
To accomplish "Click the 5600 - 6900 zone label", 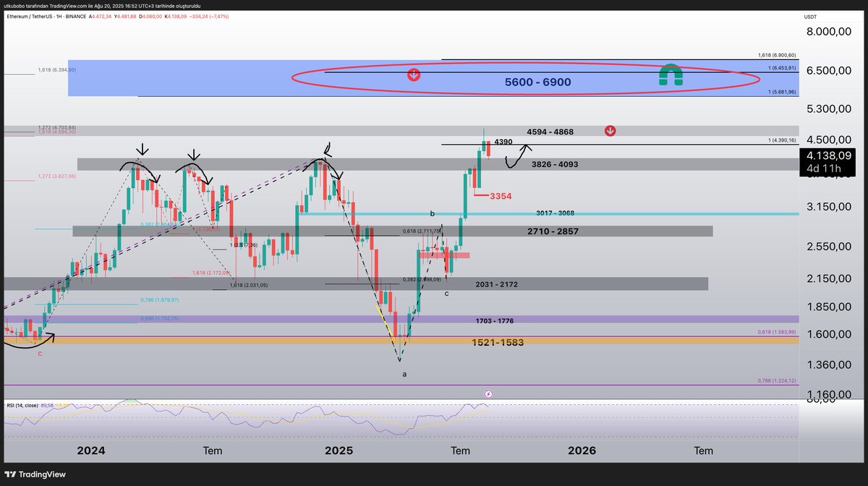I will click(x=537, y=82).
